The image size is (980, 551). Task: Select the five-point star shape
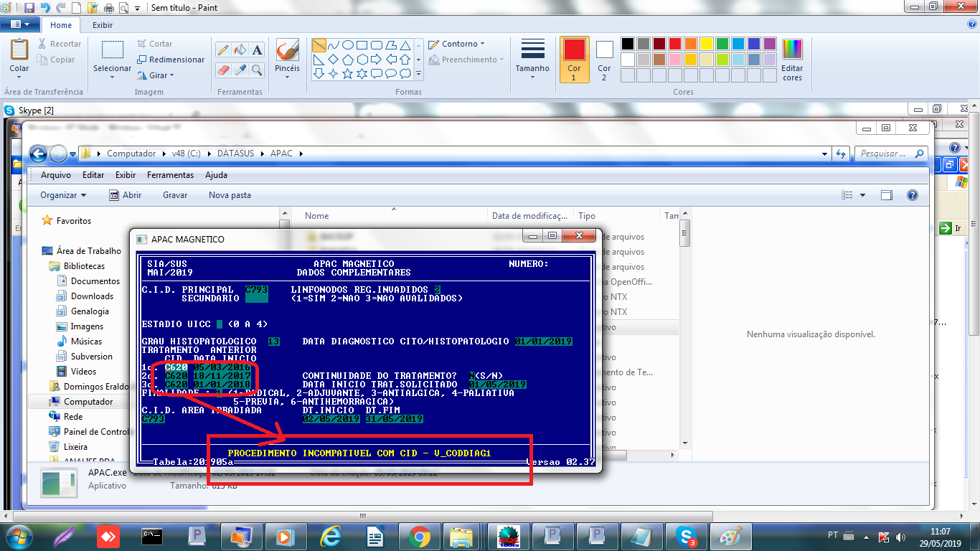[348, 73]
